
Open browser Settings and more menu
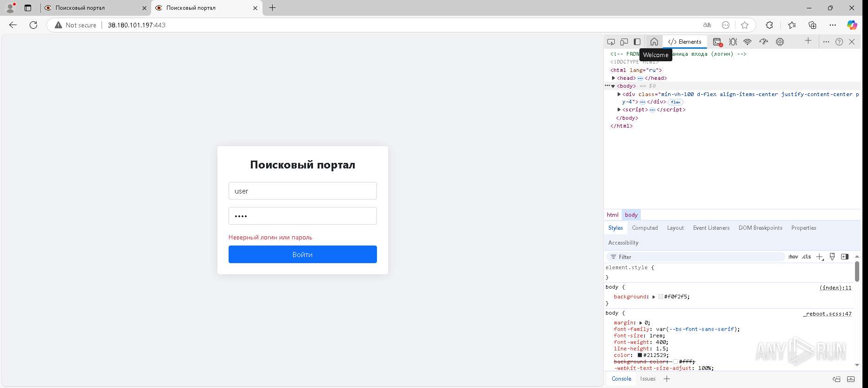click(833, 25)
